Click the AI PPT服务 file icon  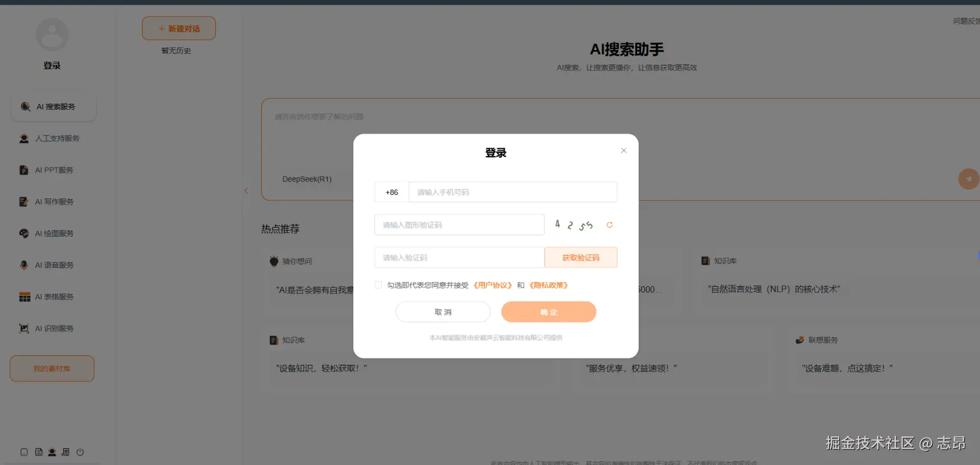tap(24, 170)
